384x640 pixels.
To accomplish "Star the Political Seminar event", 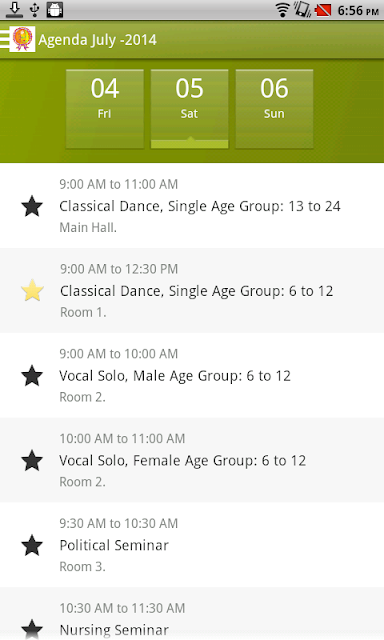I will [x=32, y=545].
